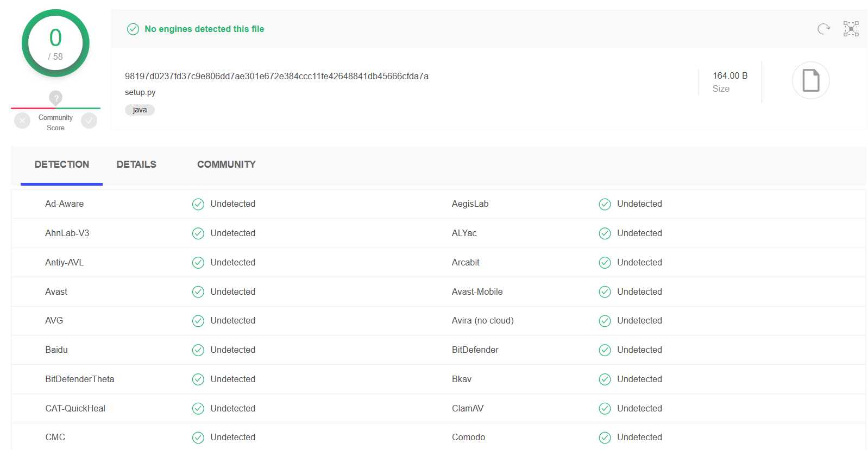
Task: Click the ClamAV undetected check icon
Action: click(605, 409)
